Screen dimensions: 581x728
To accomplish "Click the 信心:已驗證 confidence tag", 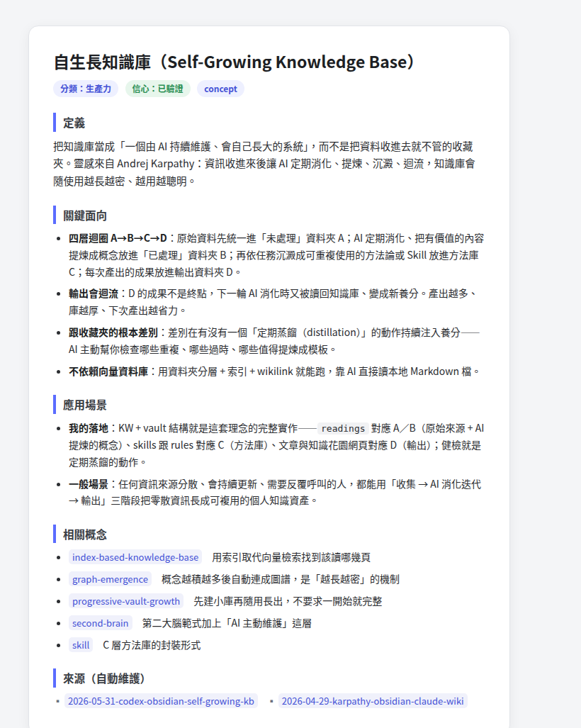I will pos(158,89).
